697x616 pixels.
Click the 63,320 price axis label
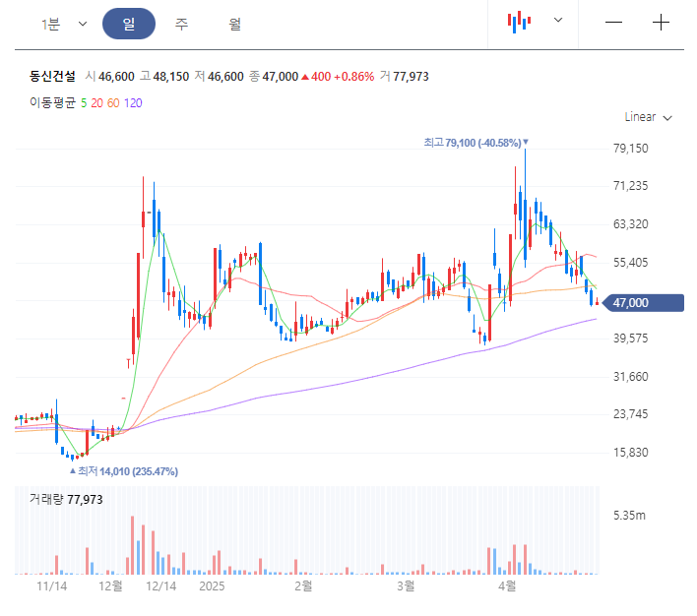(630, 223)
